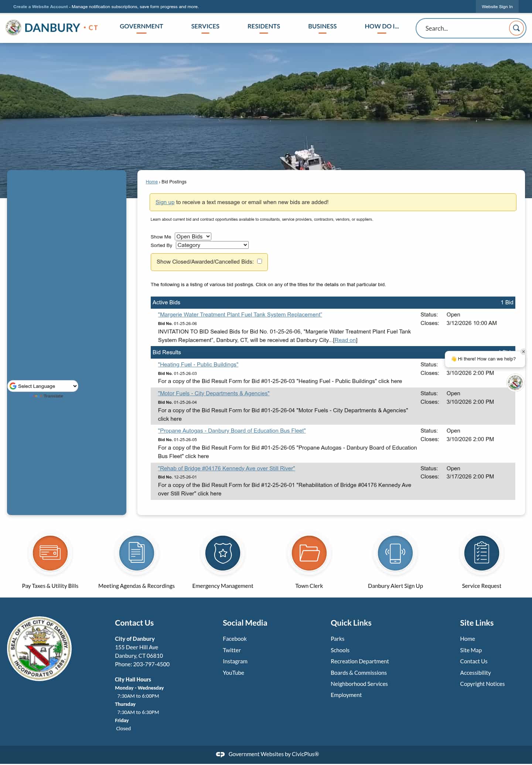Click Bid No. 12-25-26-01 text
Screen dimensions: 532x765
point(177,477)
